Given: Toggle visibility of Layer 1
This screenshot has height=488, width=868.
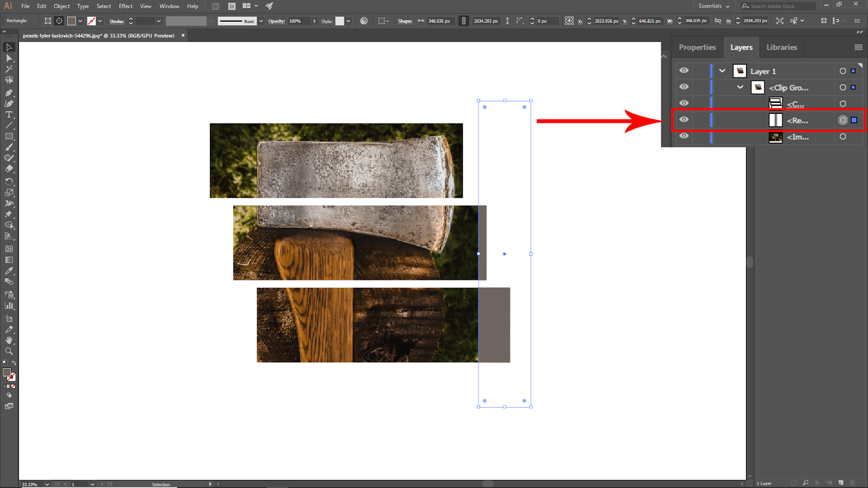Looking at the screenshot, I should tap(684, 70).
